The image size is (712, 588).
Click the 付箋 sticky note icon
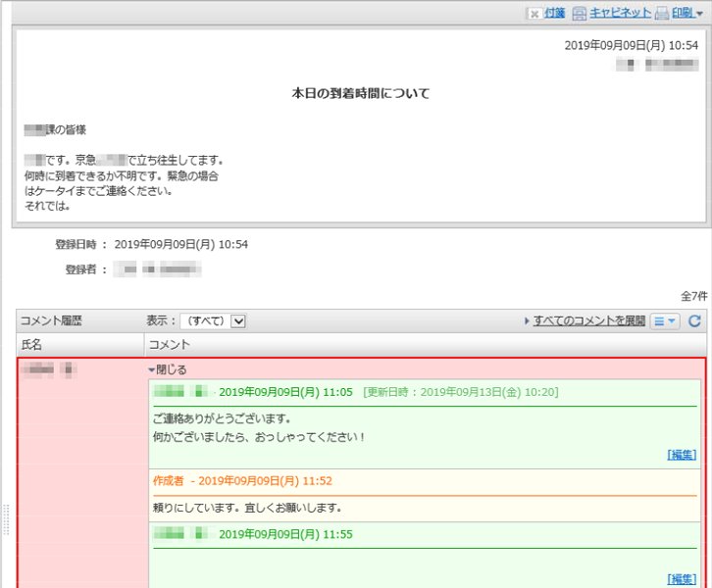pos(534,14)
